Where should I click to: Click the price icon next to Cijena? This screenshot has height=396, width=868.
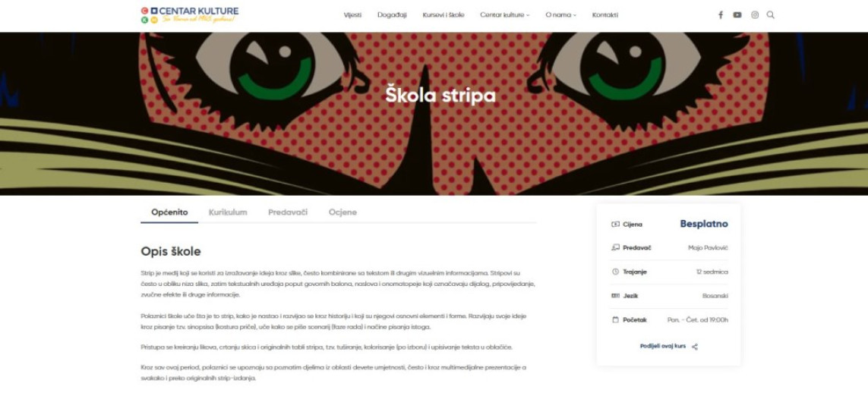pos(615,225)
